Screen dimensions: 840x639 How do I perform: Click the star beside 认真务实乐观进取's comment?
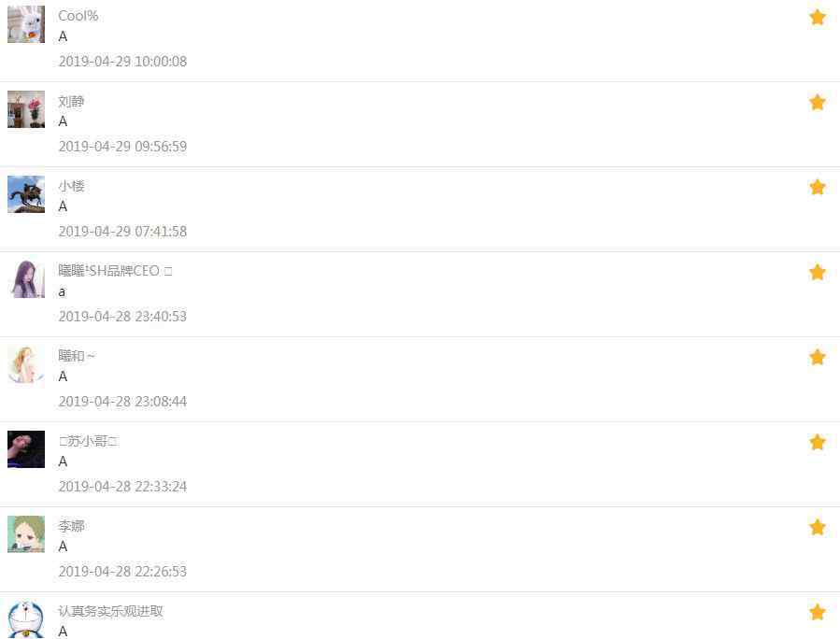click(817, 612)
